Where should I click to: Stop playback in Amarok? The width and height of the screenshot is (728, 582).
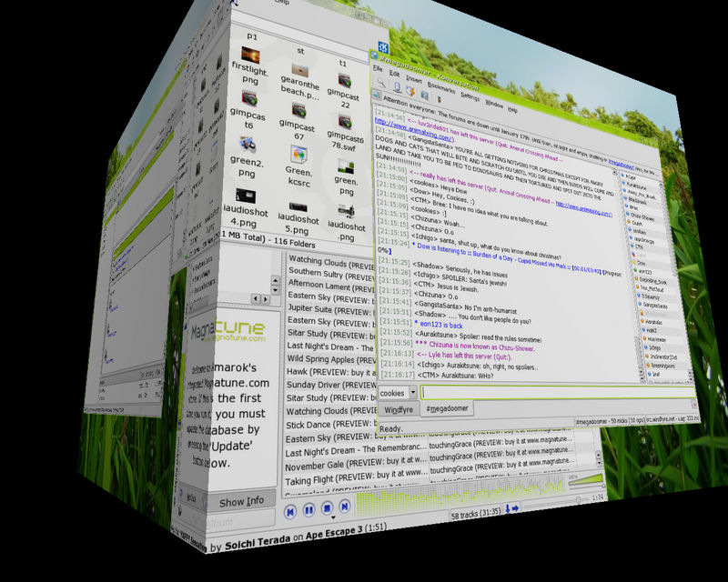coord(327,508)
